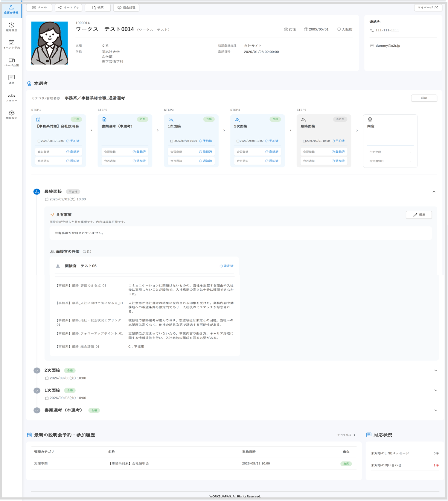Viewport: 448px width, 501px height.
Task: Open the 選考履歴 sidebar section
Action: click(11, 27)
